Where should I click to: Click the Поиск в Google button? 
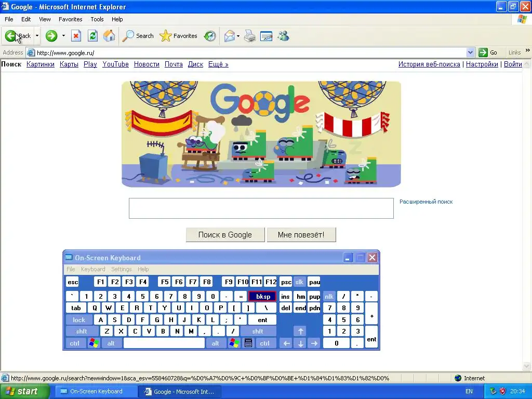225,235
